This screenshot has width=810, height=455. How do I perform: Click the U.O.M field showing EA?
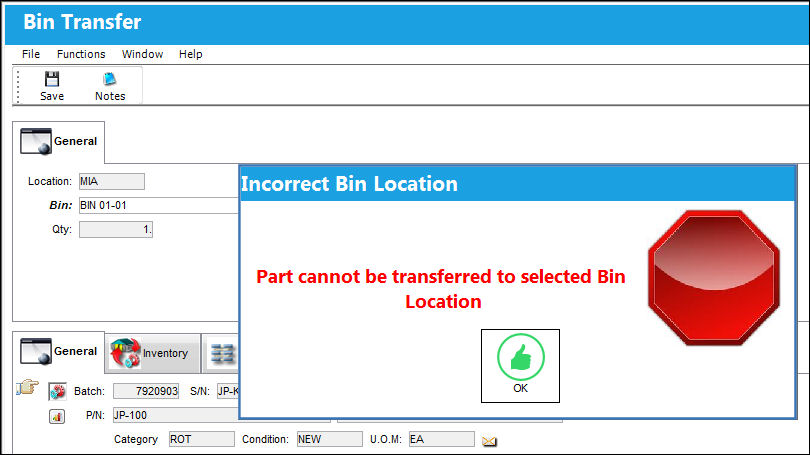pyautogui.click(x=442, y=439)
